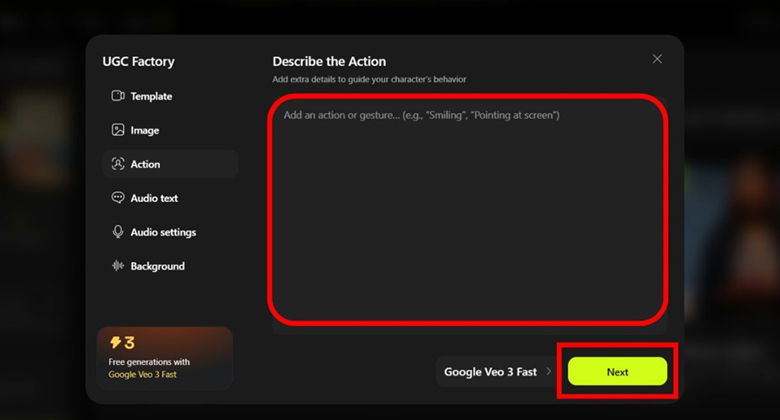Select the Audio text step label

154,198
